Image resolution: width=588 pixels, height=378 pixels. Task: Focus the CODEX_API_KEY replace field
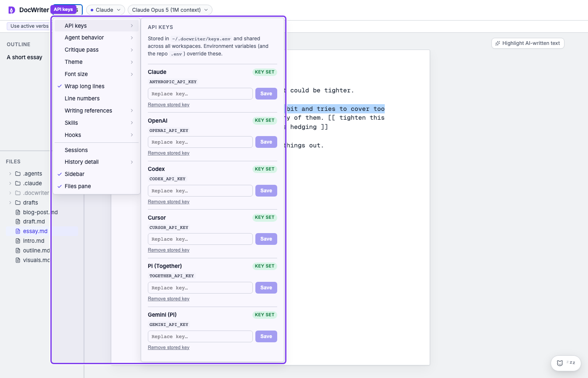pyautogui.click(x=200, y=191)
